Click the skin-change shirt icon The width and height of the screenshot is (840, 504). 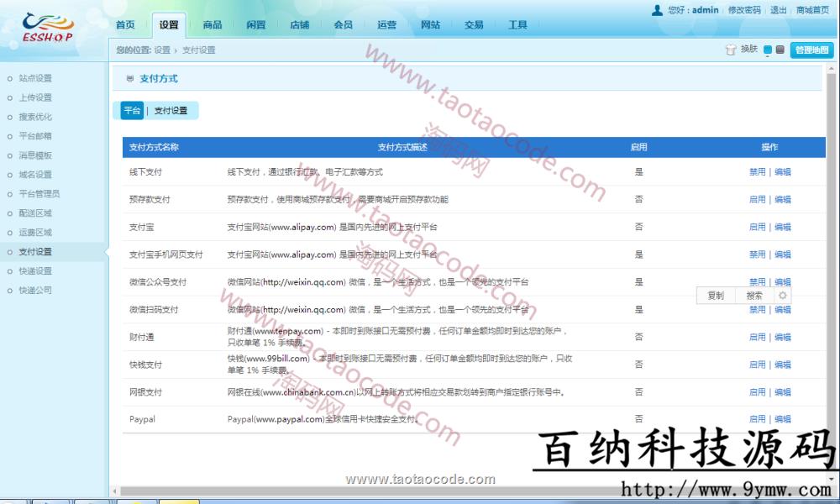tap(731, 50)
